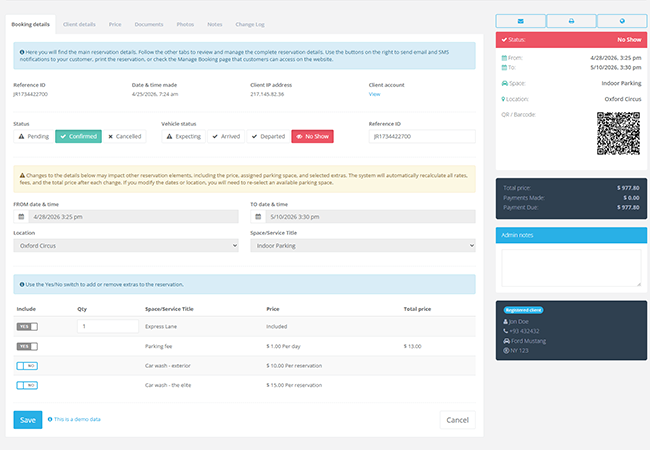Click the user icon next to Jon Doe
The width and height of the screenshot is (650, 450).
tap(505, 322)
